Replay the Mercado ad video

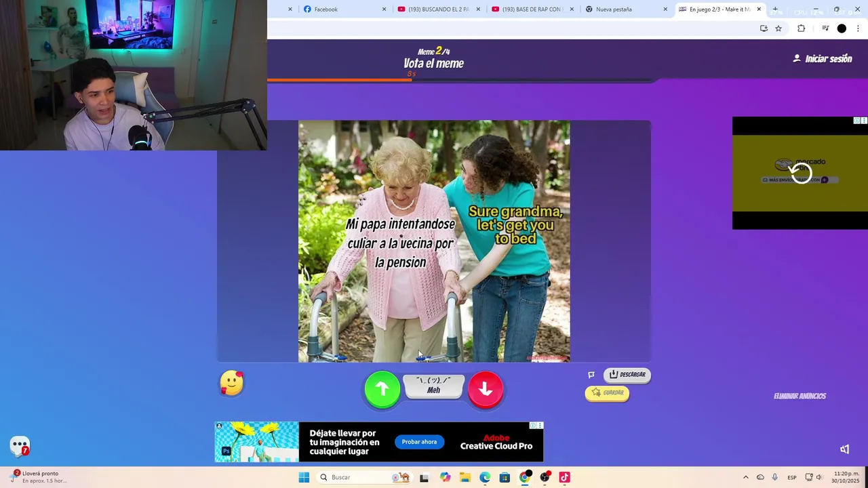[802, 174]
